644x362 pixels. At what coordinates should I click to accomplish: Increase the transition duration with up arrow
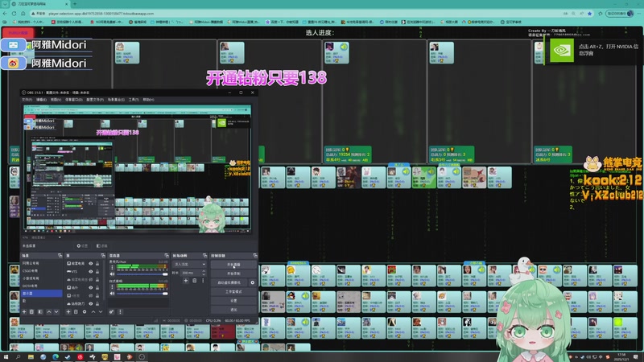click(x=204, y=271)
